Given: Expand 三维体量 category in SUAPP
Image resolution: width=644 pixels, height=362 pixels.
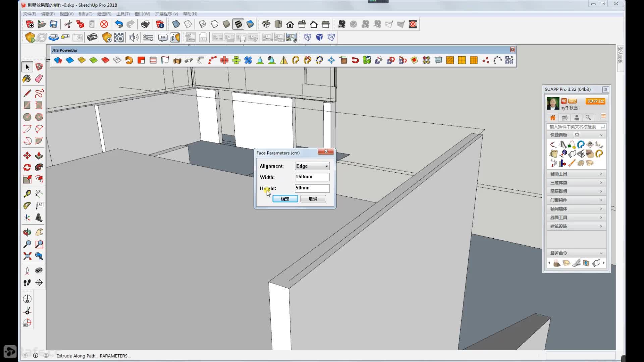Looking at the screenshot, I should pyautogui.click(x=576, y=182).
